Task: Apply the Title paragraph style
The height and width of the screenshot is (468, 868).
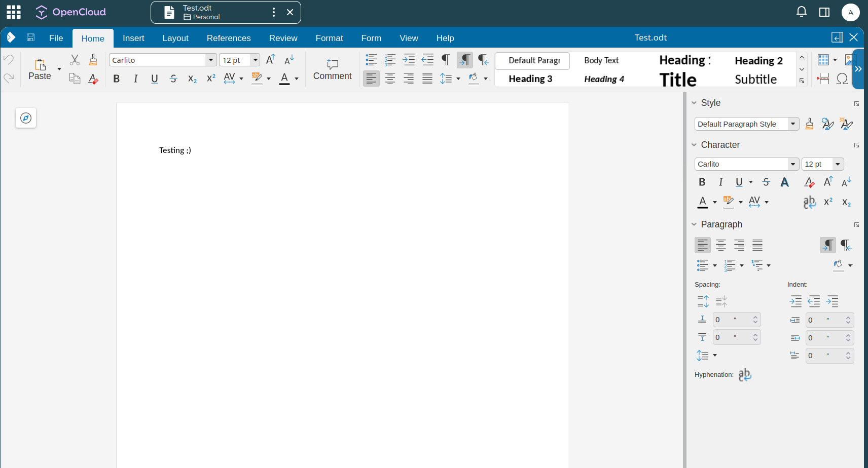Action: [678, 79]
